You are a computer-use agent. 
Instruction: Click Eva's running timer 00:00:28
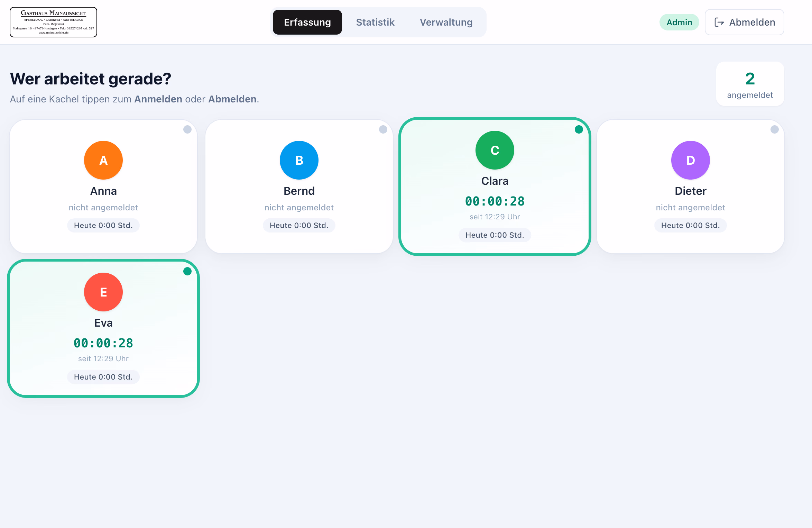click(x=103, y=343)
